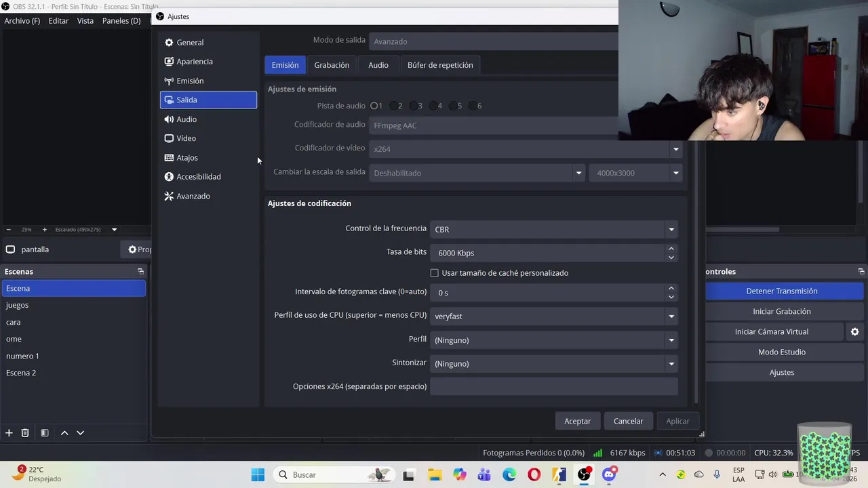Open Control de la frecuencia CBR dropdown
The width and height of the screenshot is (868, 488).
(554, 229)
